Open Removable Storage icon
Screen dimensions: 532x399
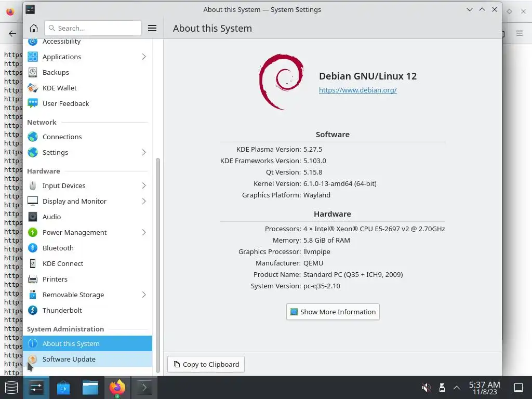[33, 295]
